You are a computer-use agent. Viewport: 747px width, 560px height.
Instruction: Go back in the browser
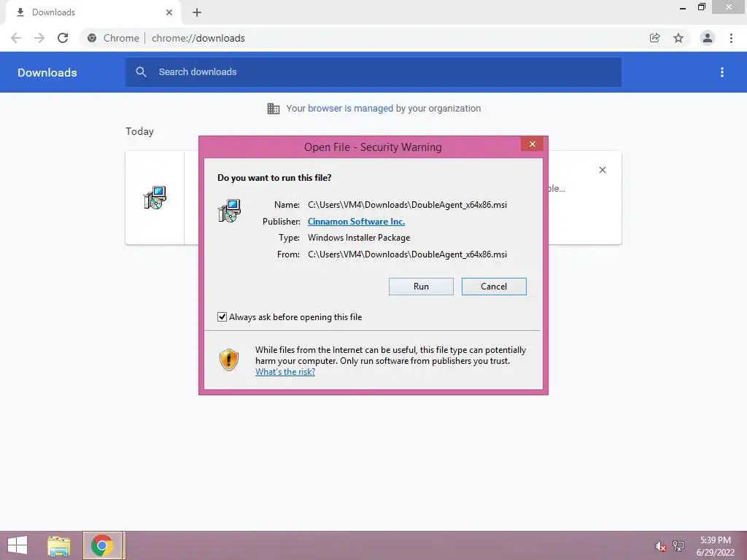point(16,38)
